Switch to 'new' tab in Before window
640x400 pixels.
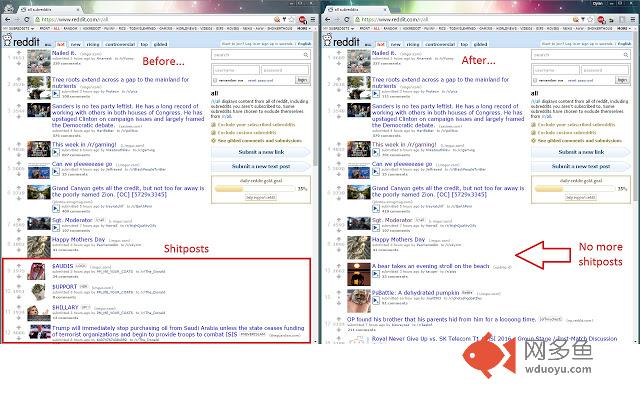(76, 44)
